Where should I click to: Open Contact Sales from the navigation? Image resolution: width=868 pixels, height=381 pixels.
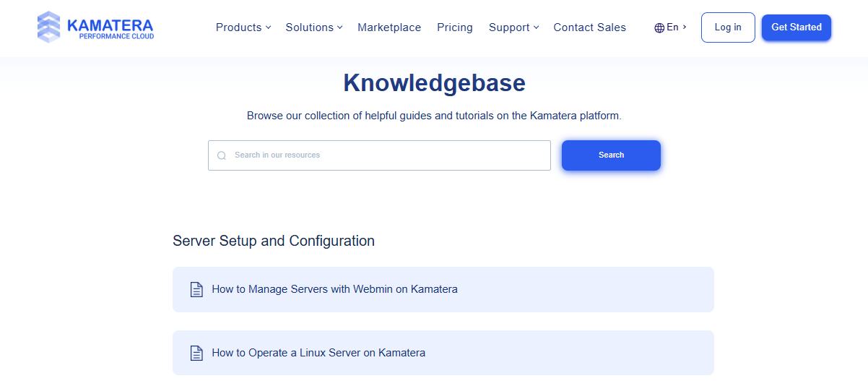590,27
